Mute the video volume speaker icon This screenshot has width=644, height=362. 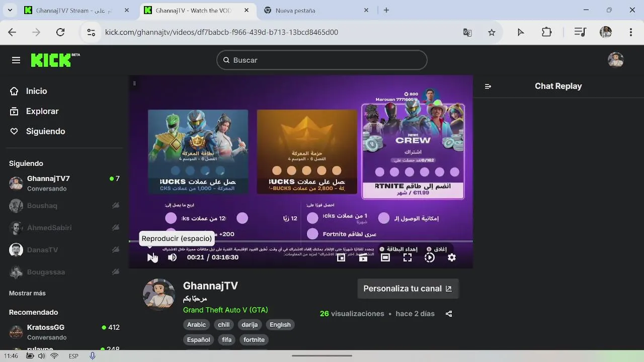(172, 257)
